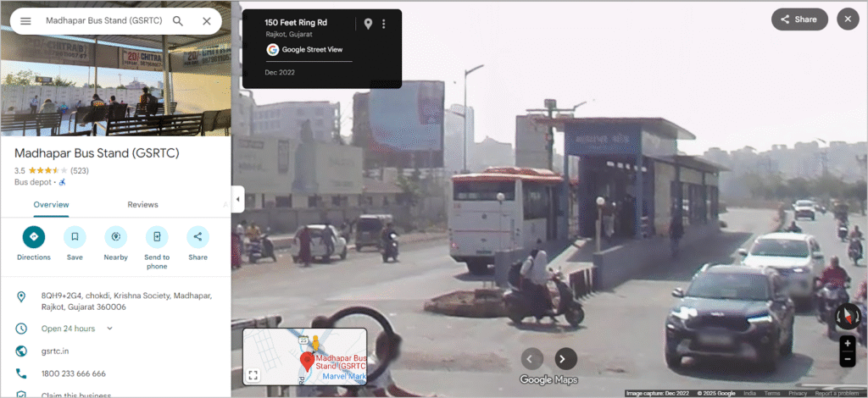Expand the Open 24 hours schedule
Viewport: 868px width, 398px height.
(109, 329)
